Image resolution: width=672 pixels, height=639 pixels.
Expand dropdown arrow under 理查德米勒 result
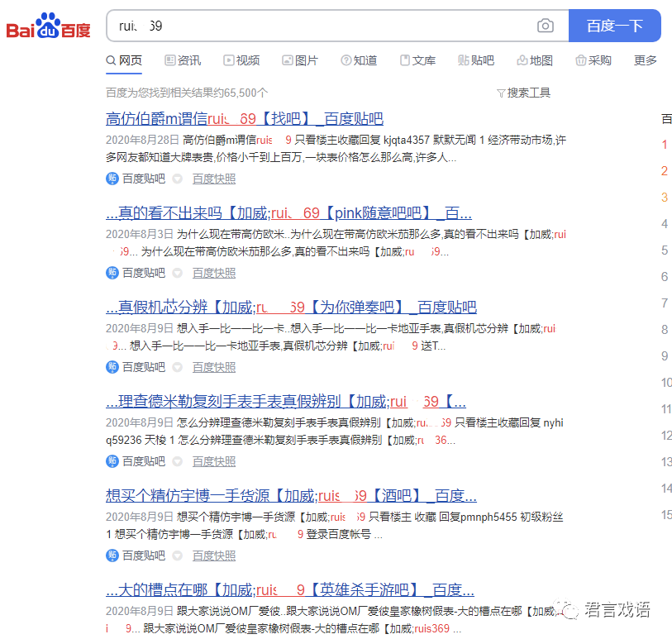pyautogui.click(x=178, y=461)
